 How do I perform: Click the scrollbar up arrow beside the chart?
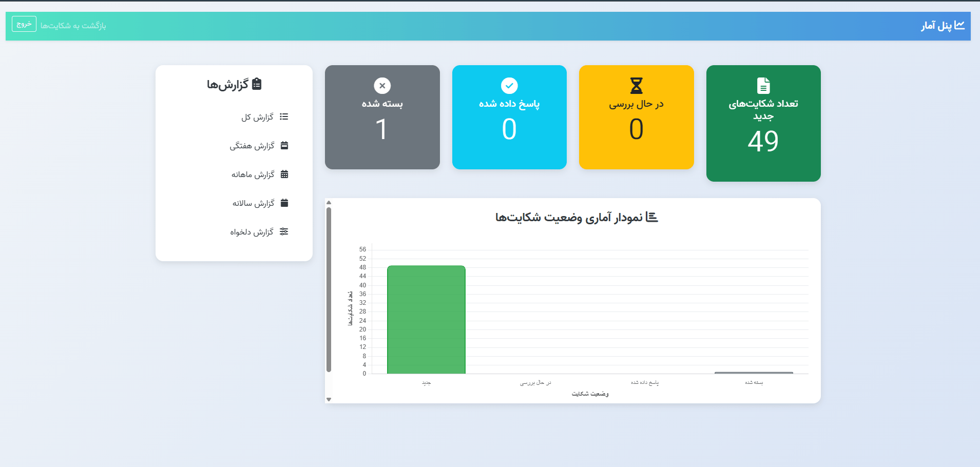pyautogui.click(x=330, y=203)
